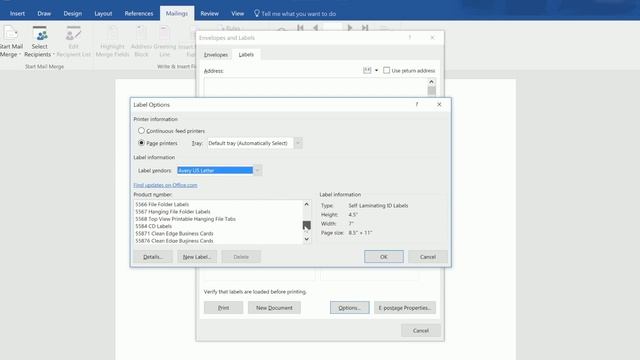The image size is (640, 360).
Task: Click the New Label button
Action: (197, 257)
